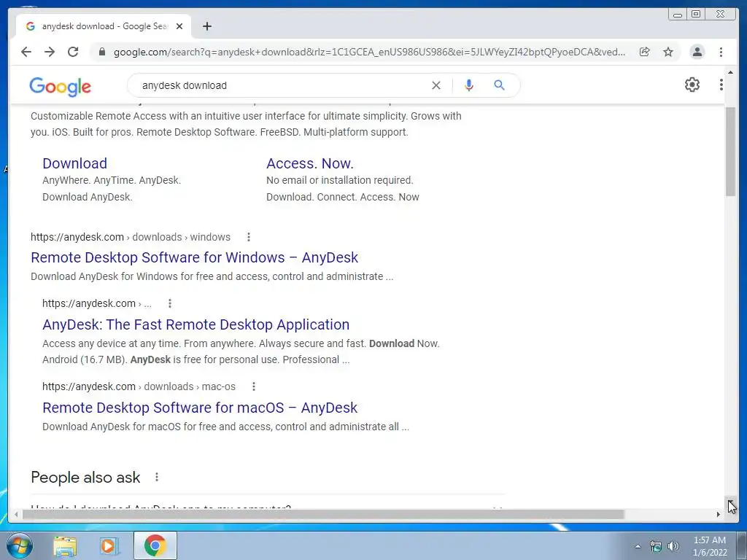Open the network tray icon
The height and width of the screenshot is (560, 747).
tap(656, 546)
